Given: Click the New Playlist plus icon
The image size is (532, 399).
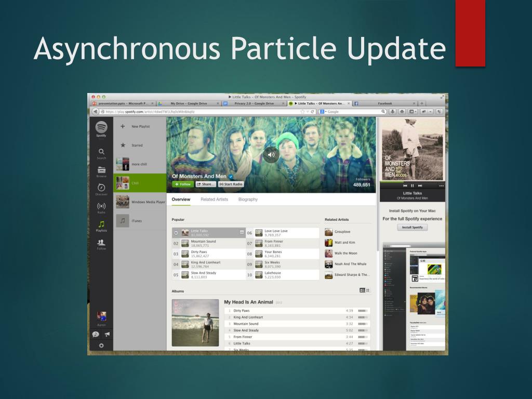Looking at the screenshot, I should tap(123, 126).
